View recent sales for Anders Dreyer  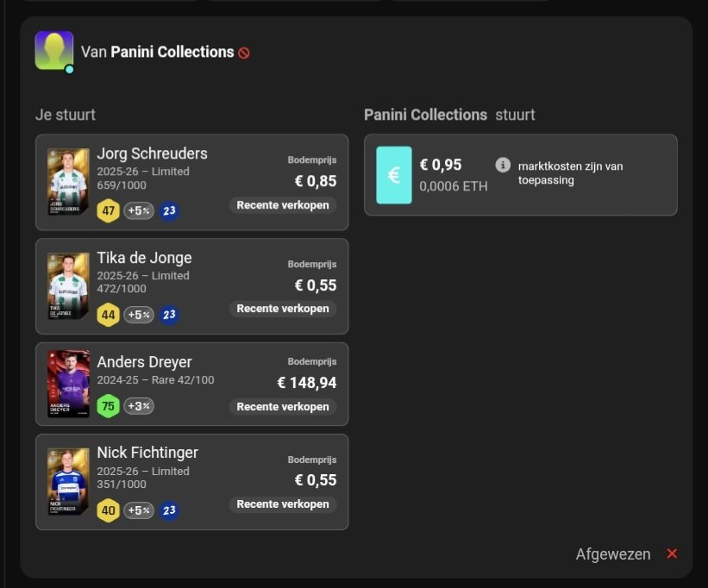[283, 407]
